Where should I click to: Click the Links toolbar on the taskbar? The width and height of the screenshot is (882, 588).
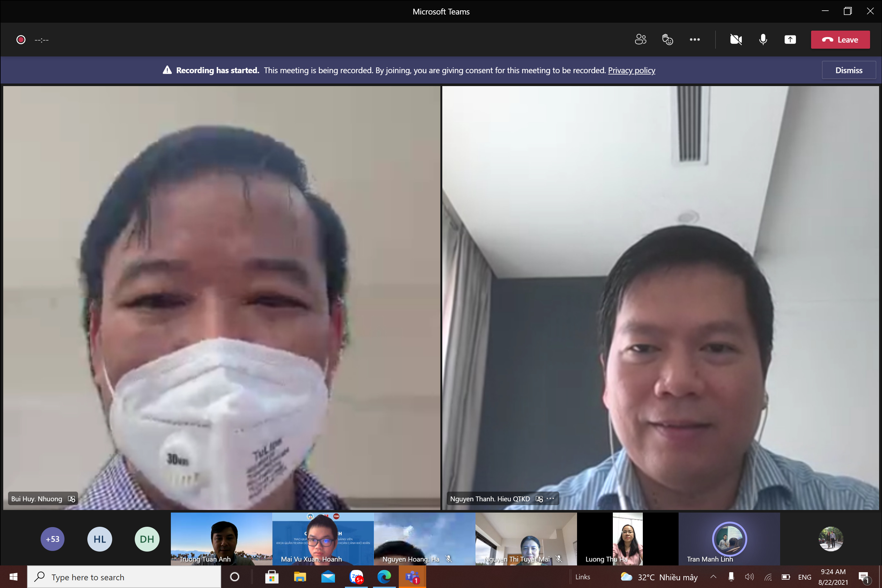(x=583, y=577)
